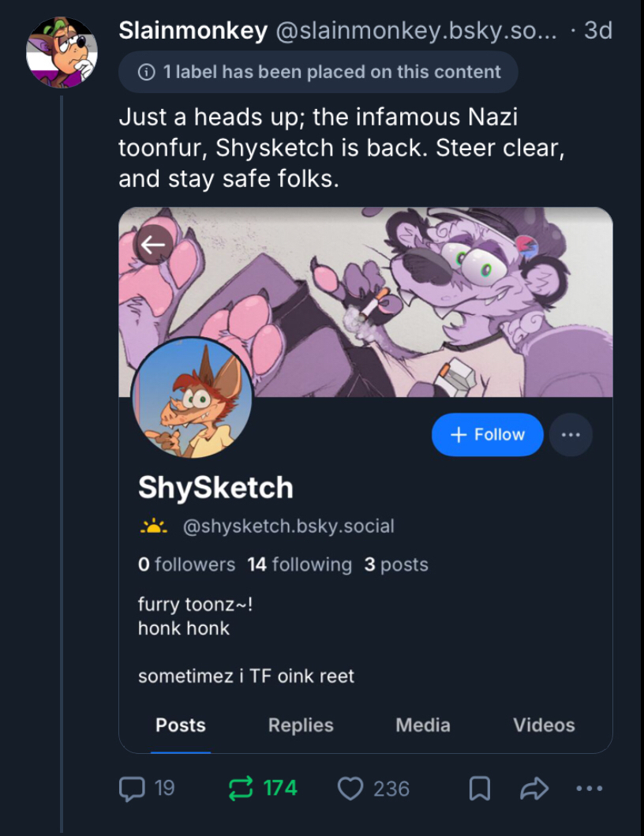Follow the ShySketch profile
This screenshot has height=836, width=644.
[488, 435]
